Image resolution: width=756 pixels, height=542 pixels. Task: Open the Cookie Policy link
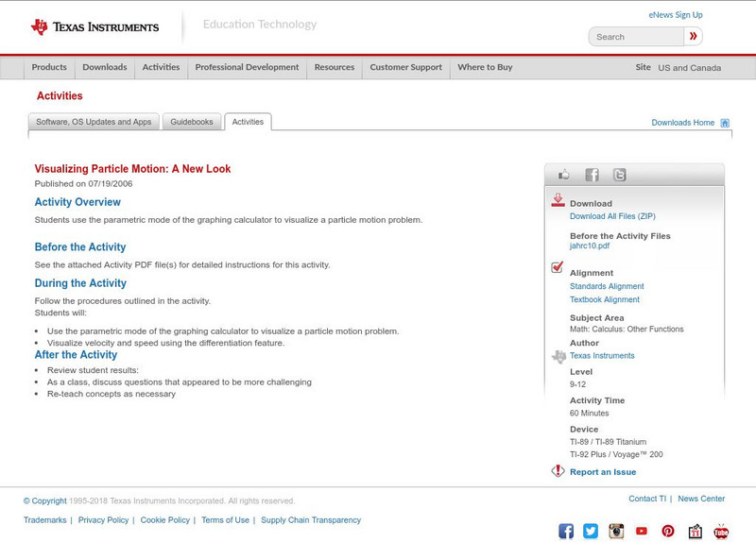164,520
